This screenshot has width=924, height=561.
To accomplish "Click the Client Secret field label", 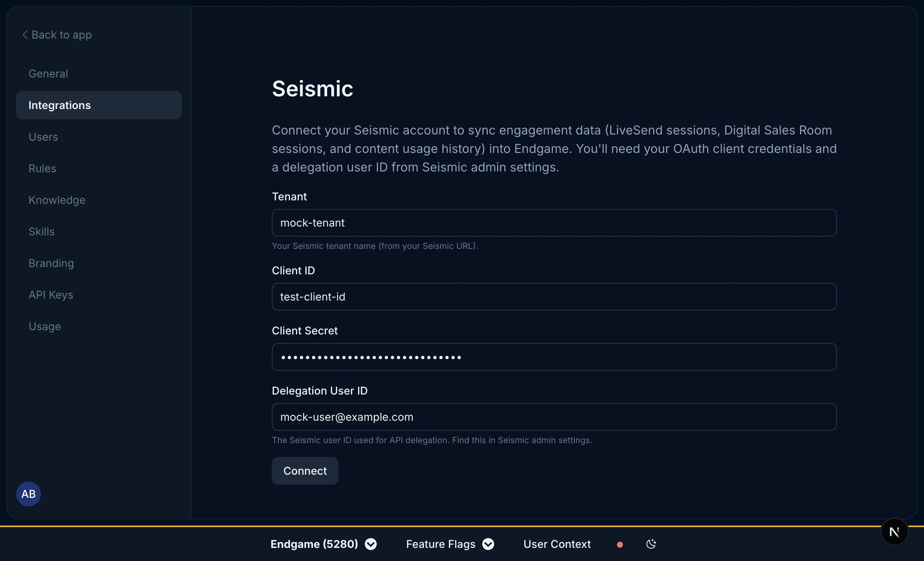I will pyautogui.click(x=305, y=331).
